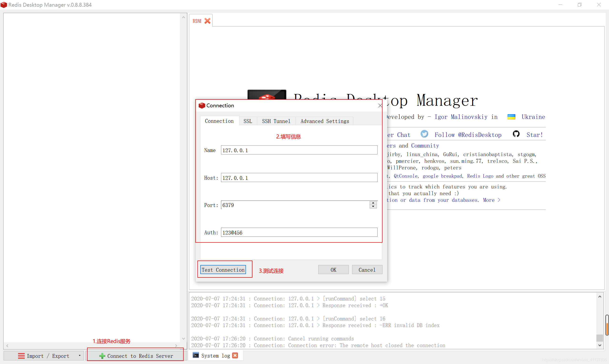
Task: Open Igor Malinovskiy link
Action: tap(461, 117)
